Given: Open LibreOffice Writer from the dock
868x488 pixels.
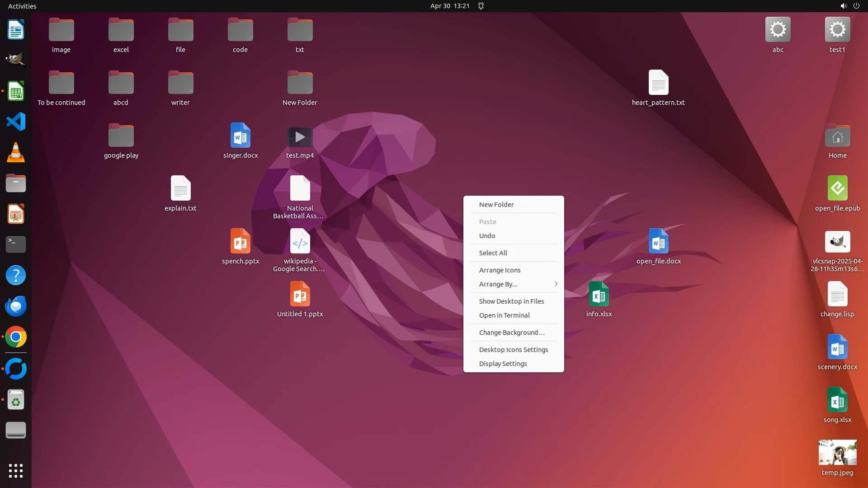Looking at the screenshot, I should 16,30.
